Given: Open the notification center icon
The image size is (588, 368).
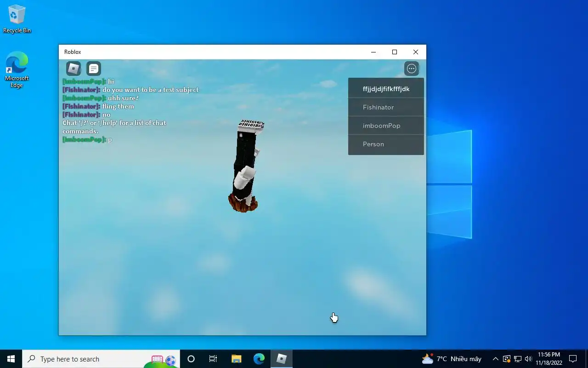Looking at the screenshot, I should click(x=573, y=359).
